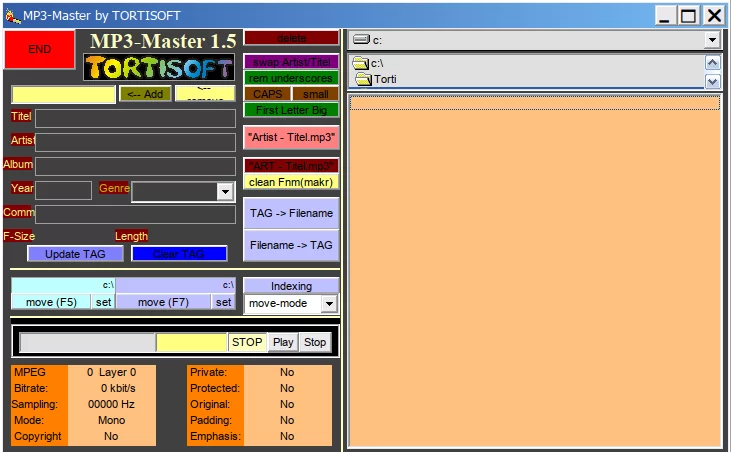Screen dimensions: 731x452
Task: Click the drive icon next to c:
Action: (x=361, y=40)
